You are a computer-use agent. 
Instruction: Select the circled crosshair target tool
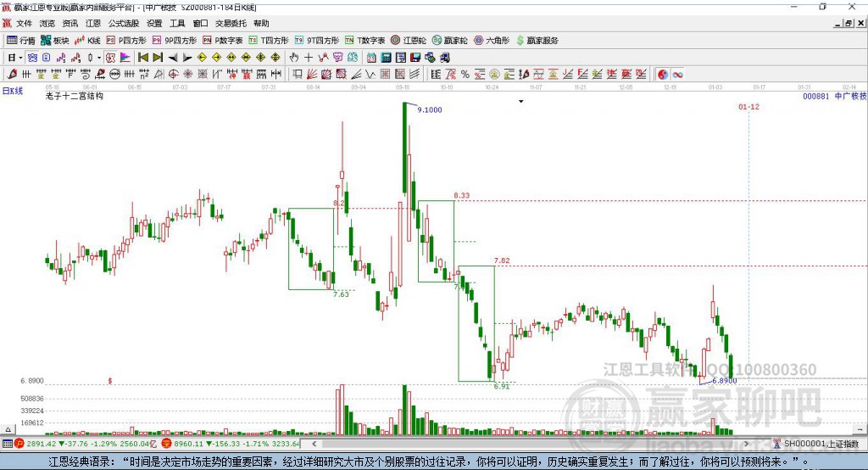pyautogui.click(x=173, y=74)
